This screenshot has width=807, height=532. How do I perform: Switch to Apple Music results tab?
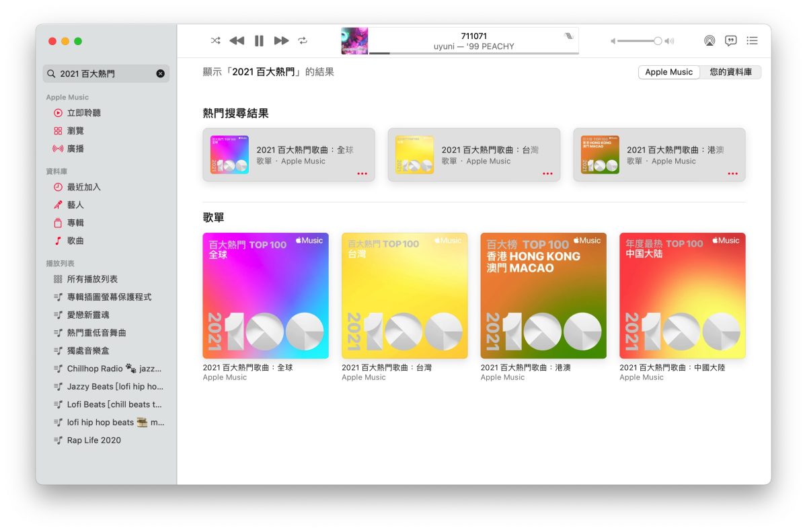click(x=669, y=72)
